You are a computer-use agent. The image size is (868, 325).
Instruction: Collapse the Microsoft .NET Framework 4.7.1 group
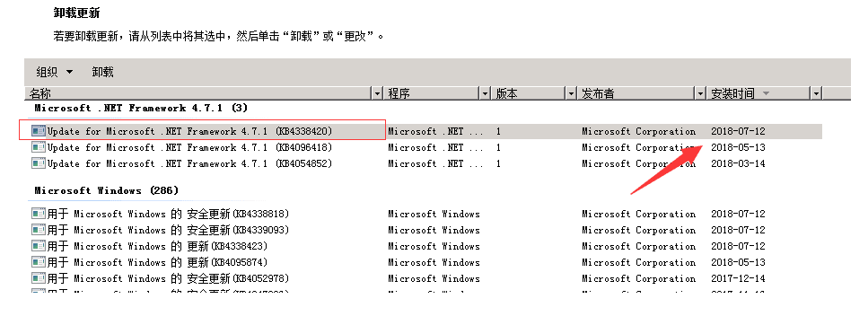tap(142, 109)
